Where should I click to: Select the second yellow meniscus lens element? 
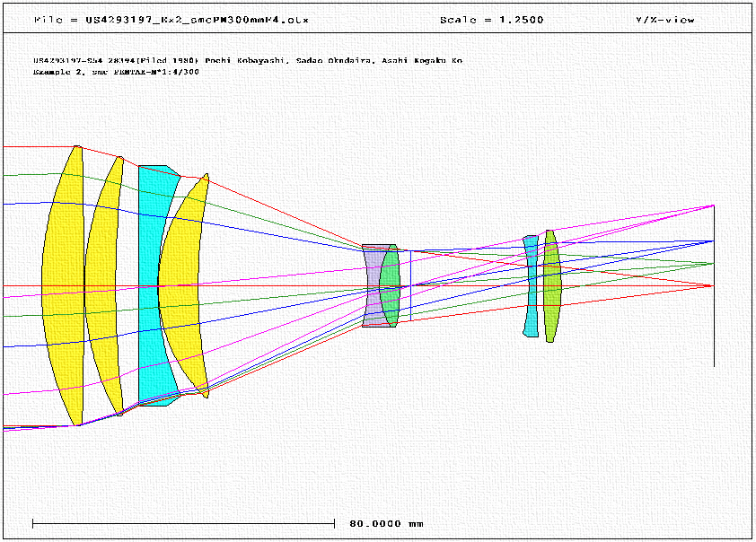[x=102, y=285]
